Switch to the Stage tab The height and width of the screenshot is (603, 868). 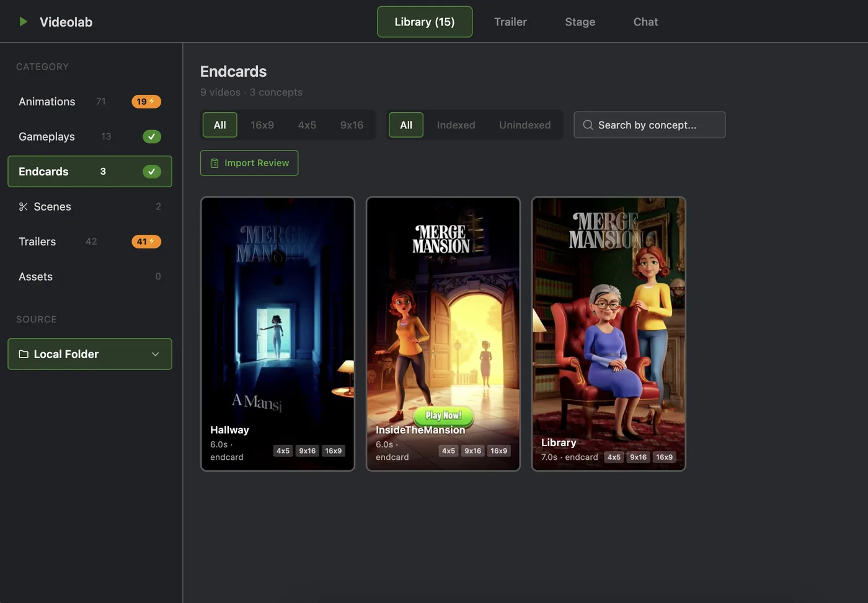[x=580, y=22]
